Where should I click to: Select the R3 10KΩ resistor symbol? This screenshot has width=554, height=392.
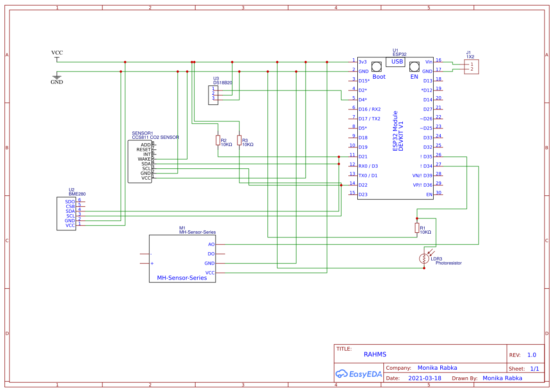tap(239, 140)
